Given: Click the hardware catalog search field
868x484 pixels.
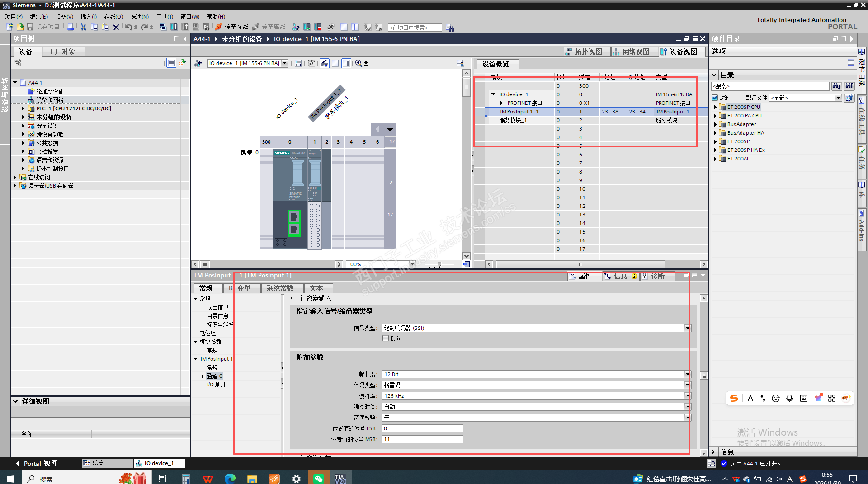Looking at the screenshot, I should click(770, 86).
